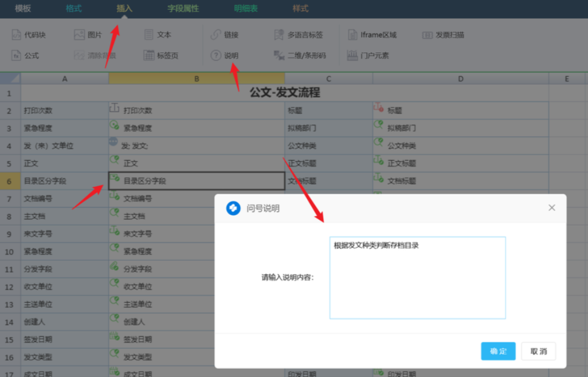
Task: Click the 公文-发文流程 title cell
Action: 285,93
